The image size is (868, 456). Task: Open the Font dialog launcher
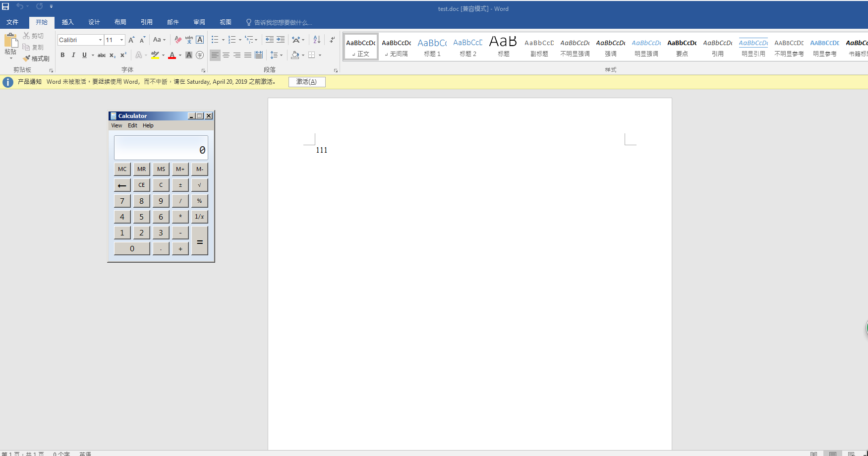[203, 70]
